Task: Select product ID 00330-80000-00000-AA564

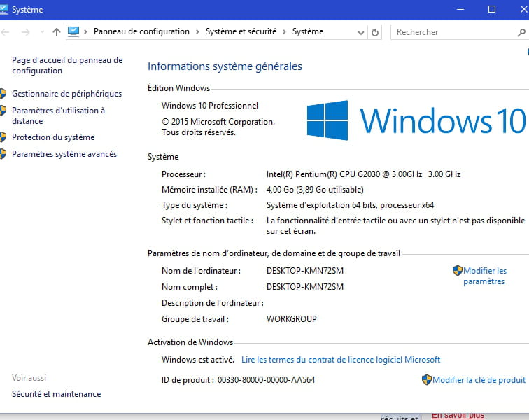Action: 266,380
